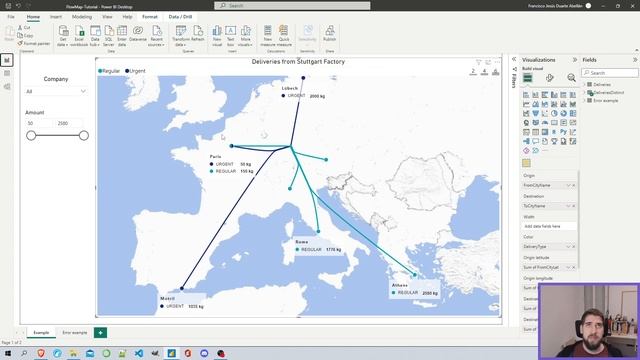Remove FromCityName from Origin well
Viewport: 640px width, 360px height.
click(x=573, y=185)
